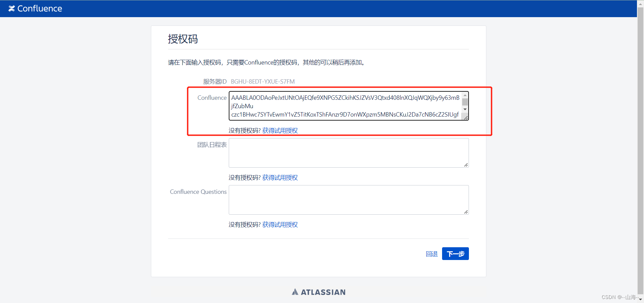Click scroll-down arrow in Confluence license textarea
644x303 pixels.
tap(465, 109)
